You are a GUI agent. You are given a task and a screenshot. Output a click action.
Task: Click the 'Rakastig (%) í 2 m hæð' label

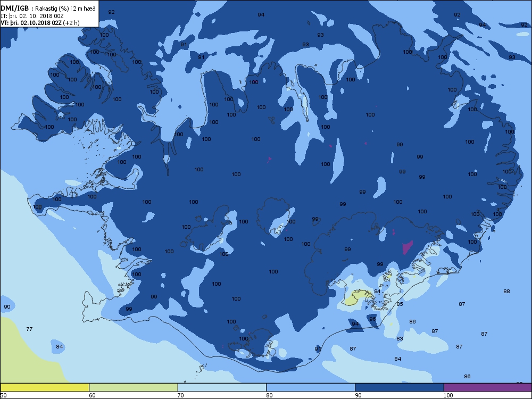point(65,9)
